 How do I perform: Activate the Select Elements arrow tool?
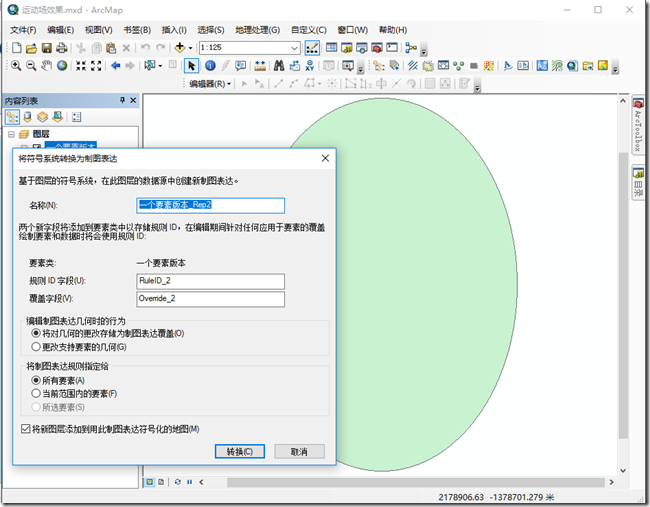191,65
